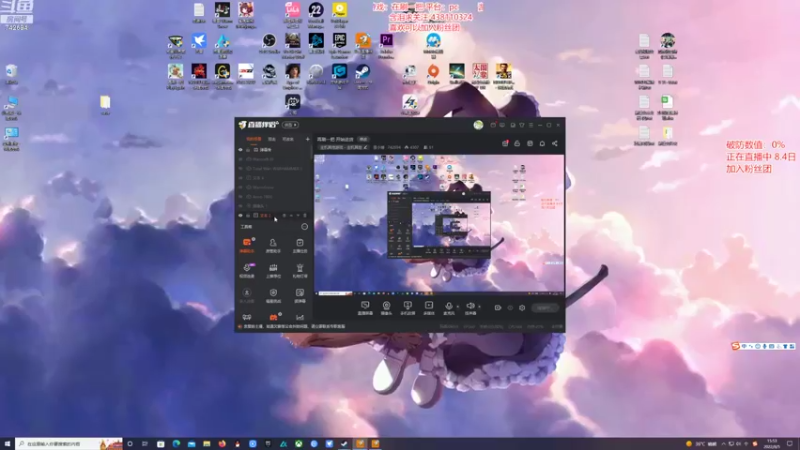Click the microphone icon below preview
This screenshot has width=800, height=450.
(448, 308)
